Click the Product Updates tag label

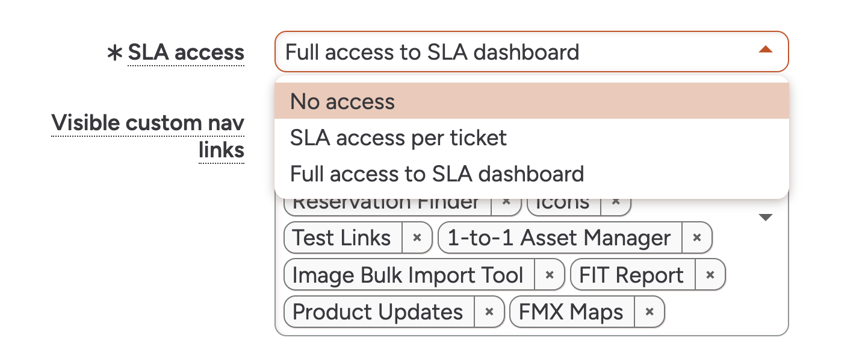[x=378, y=312]
